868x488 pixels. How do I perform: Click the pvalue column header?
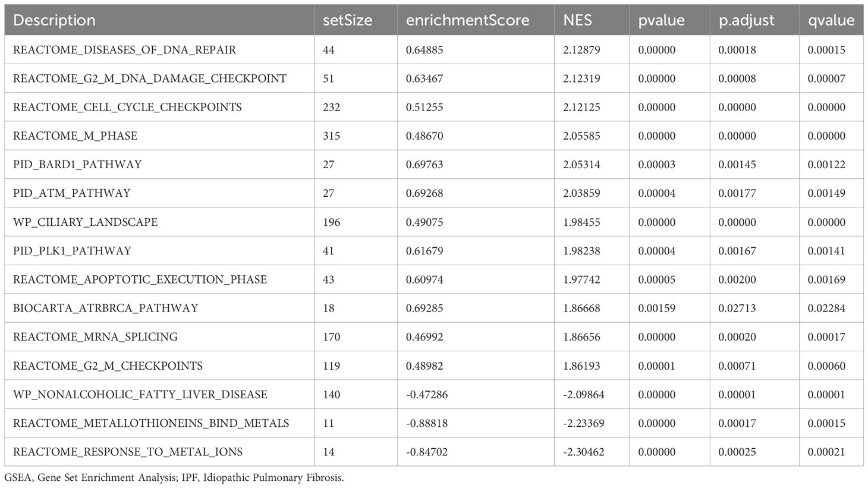[x=669, y=20]
